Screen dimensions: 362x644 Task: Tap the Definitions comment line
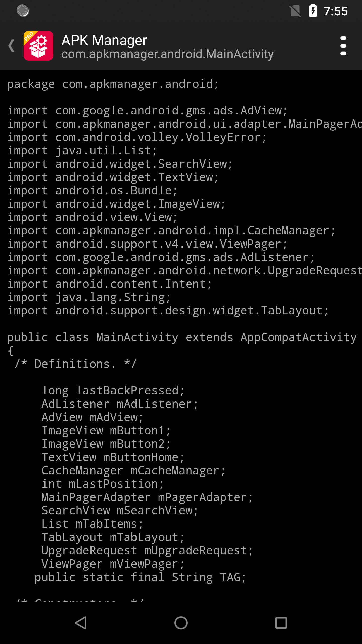coord(75,364)
